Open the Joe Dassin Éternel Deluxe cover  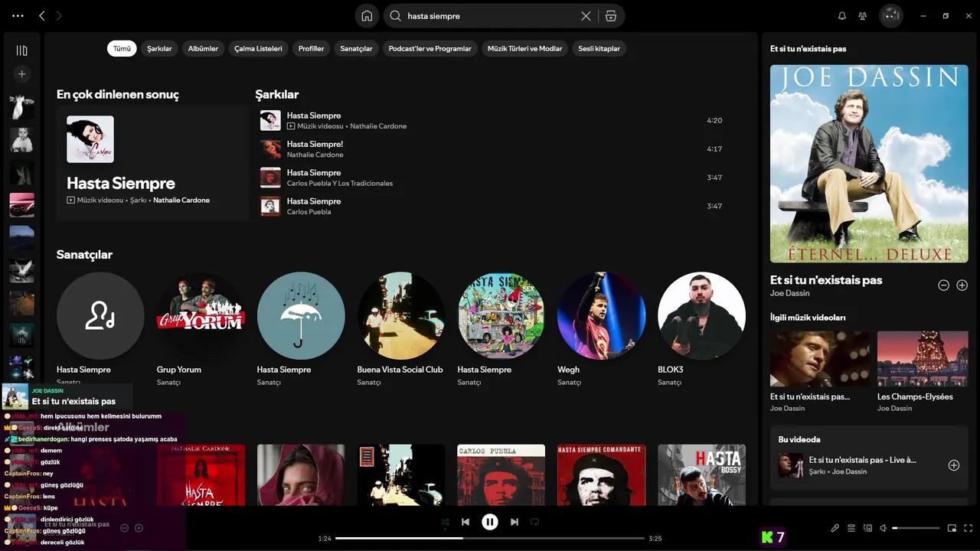[869, 164]
